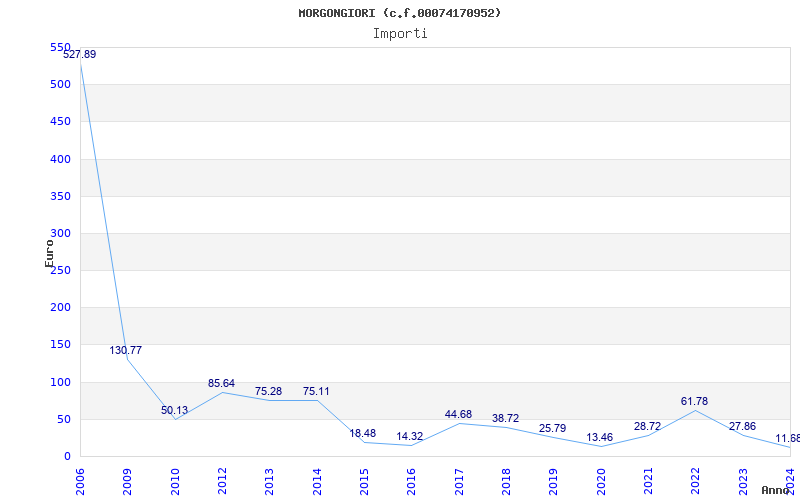The width and height of the screenshot is (800, 500).
Task: Click the 2021 x-axis year label
Action: (648, 482)
